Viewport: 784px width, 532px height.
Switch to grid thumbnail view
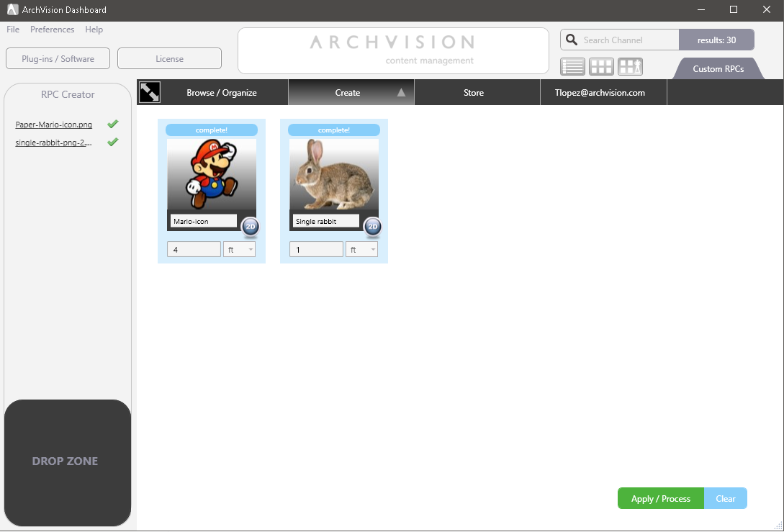click(601, 66)
